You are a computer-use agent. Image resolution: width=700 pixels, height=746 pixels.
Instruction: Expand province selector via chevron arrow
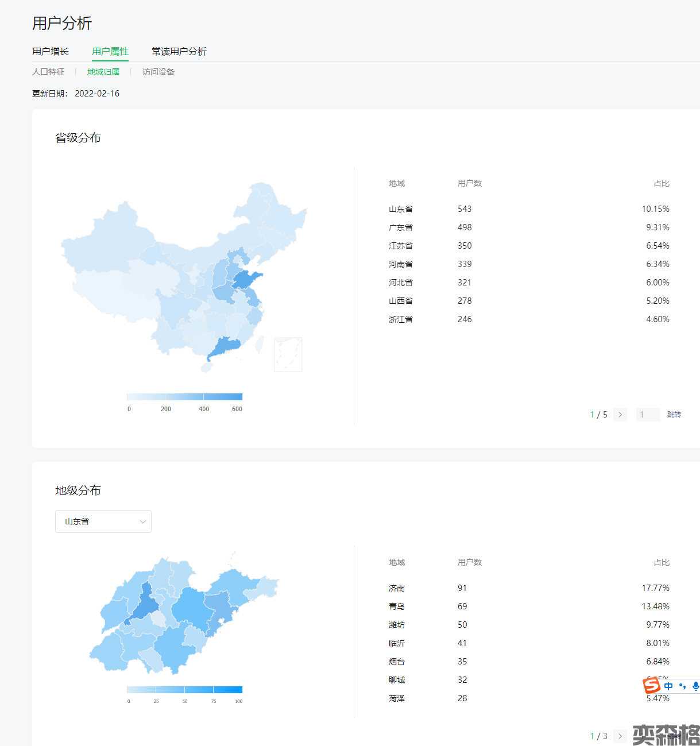coord(143,521)
